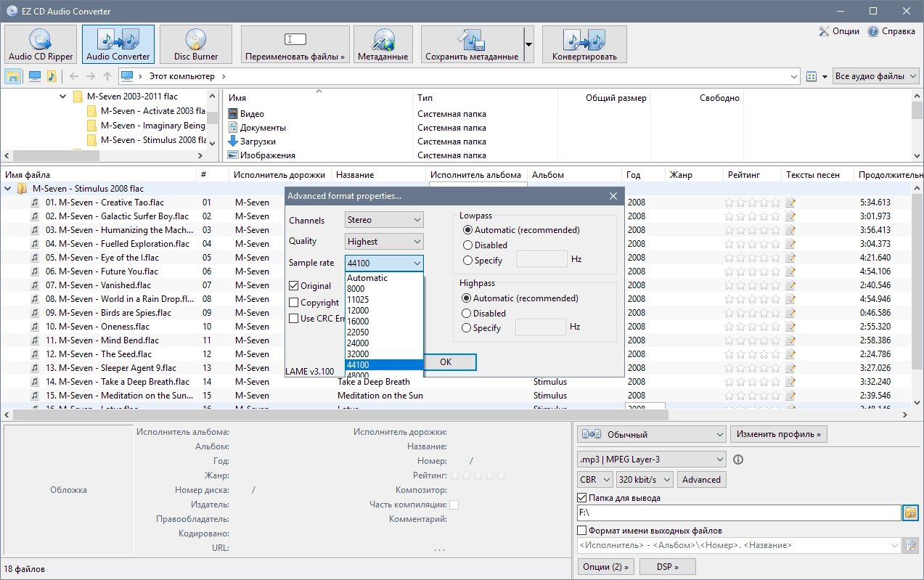Click Опции (2) button
This screenshot has height=580, width=924.
[x=605, y=566]
